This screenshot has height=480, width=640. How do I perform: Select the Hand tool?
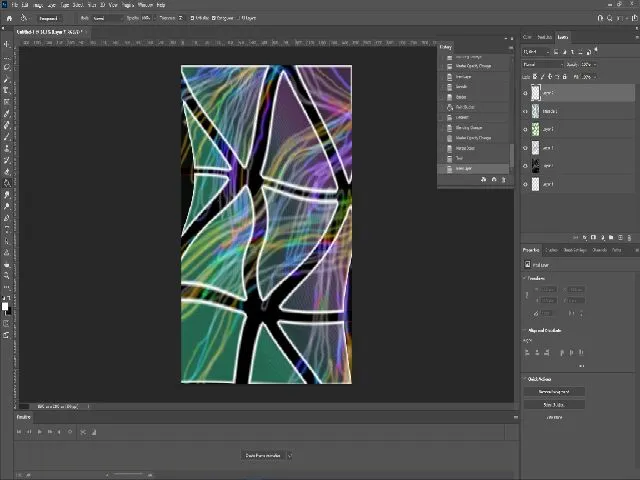click(7, 265)
